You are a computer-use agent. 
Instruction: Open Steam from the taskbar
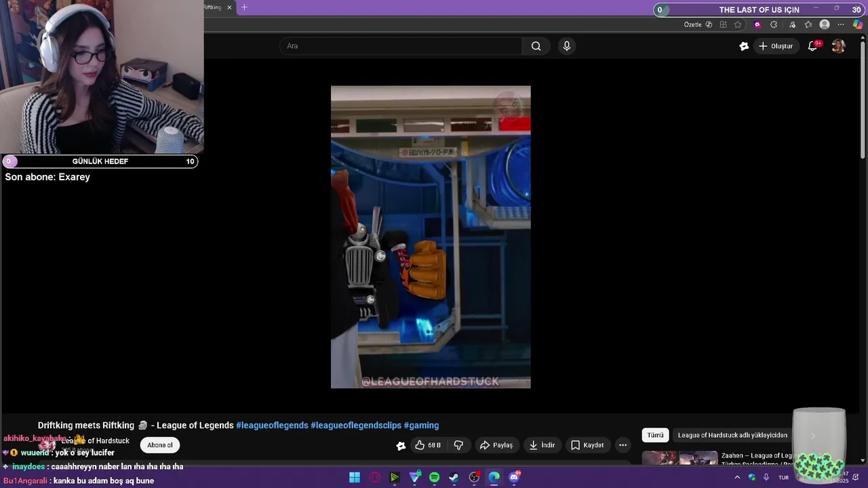(454, 477)
